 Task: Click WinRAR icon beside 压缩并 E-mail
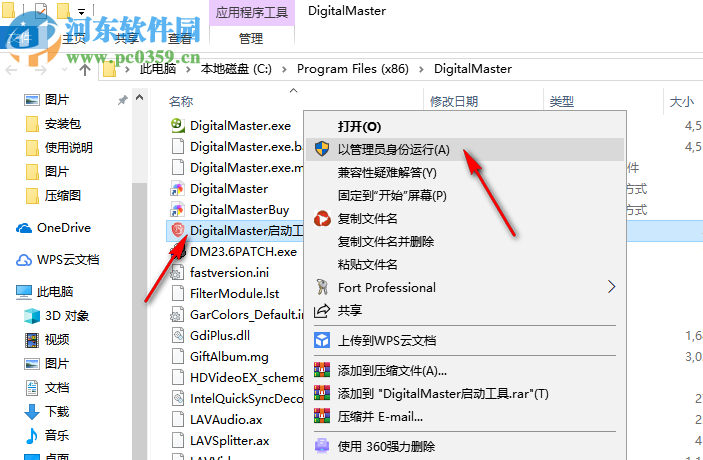pos(322,417)
